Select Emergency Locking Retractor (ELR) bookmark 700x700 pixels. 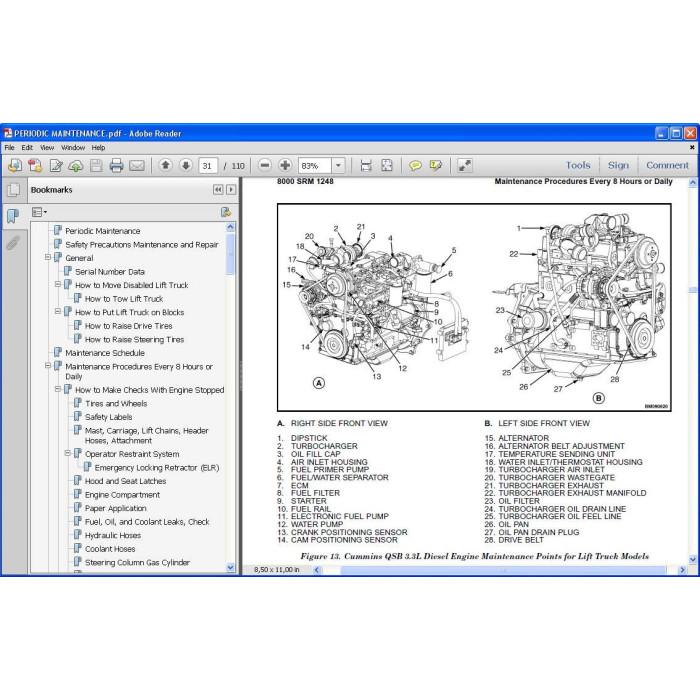click(x=157, y=467)
